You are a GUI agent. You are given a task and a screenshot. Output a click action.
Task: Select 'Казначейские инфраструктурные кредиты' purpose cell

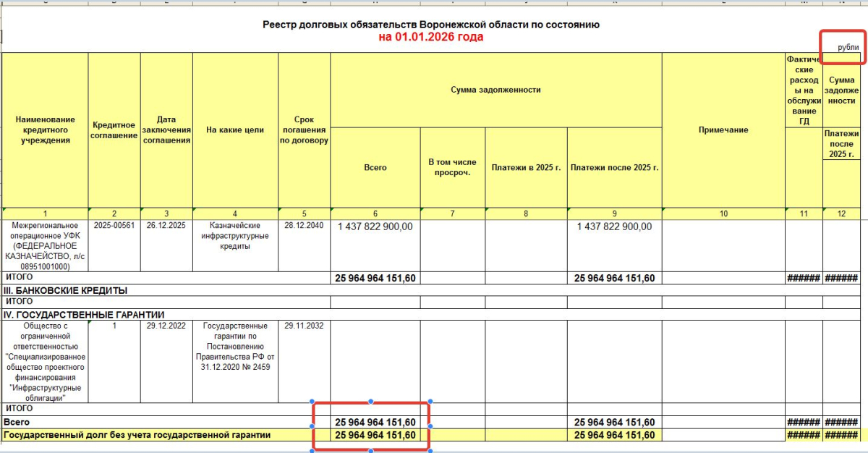pyautogui.click(x=235, y=236)
